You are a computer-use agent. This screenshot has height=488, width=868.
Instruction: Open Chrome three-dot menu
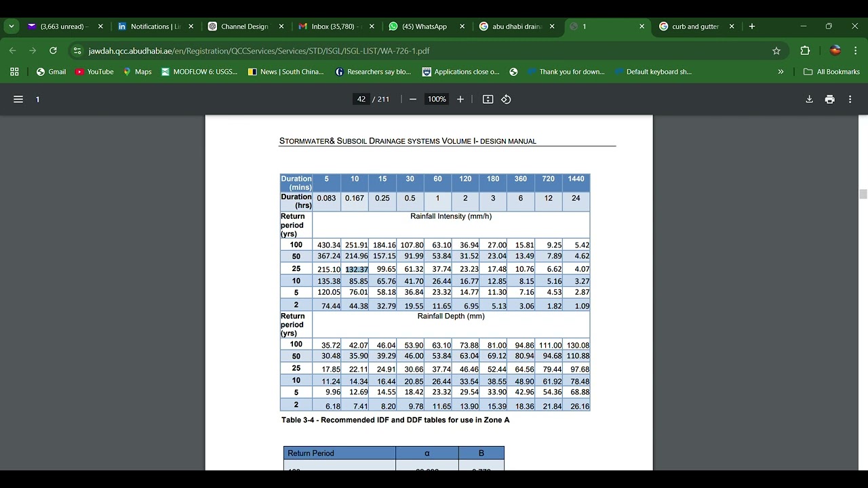pos(855,51)
